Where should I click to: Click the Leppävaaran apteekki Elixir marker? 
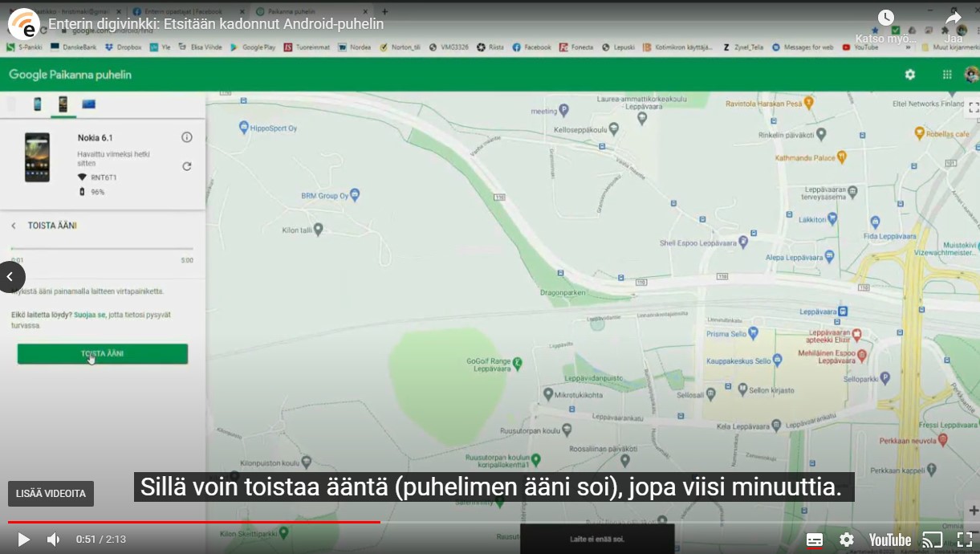(856, 334)
